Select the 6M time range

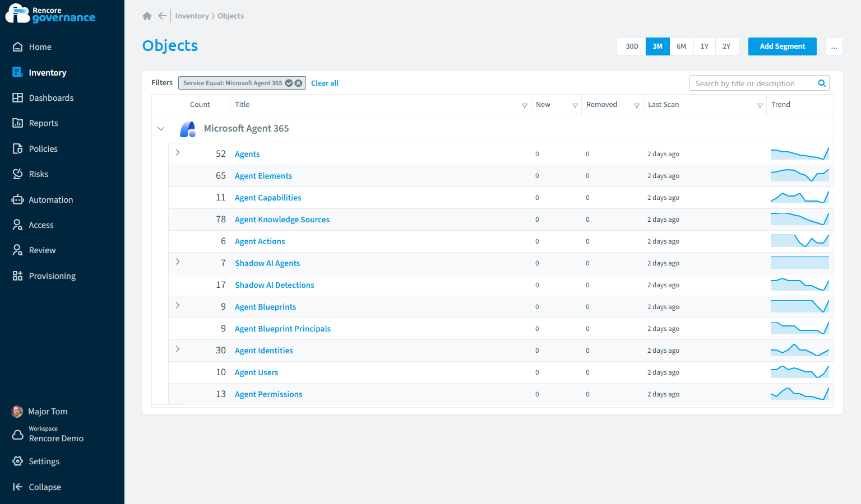681,46
